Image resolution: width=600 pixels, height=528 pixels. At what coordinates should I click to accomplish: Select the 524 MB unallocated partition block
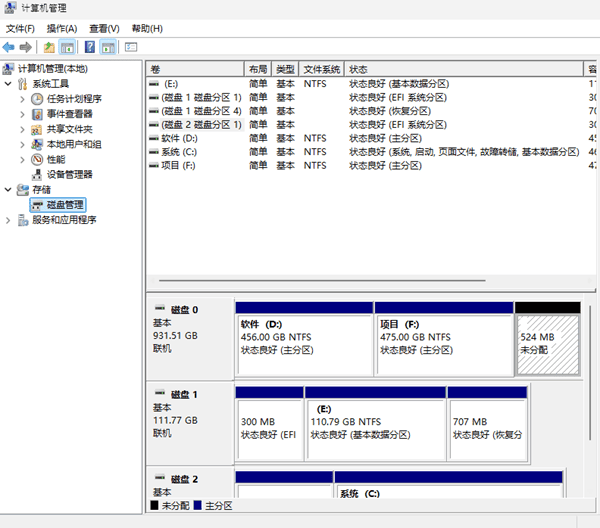point(547,345)
